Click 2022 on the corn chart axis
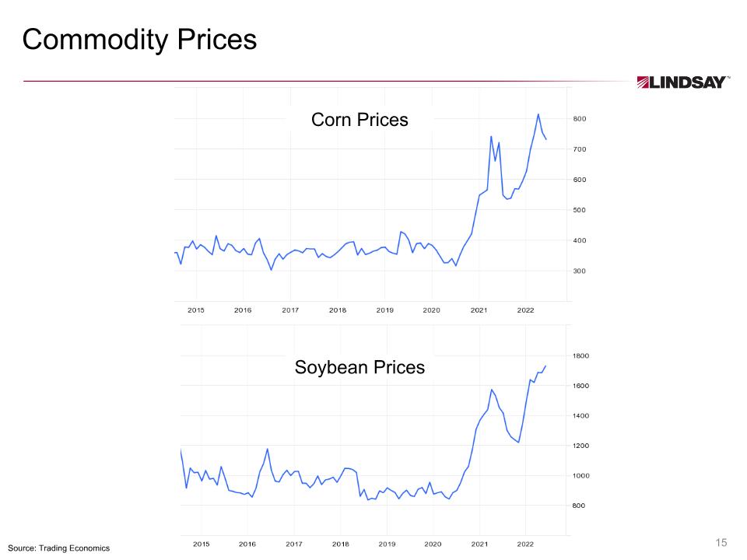This screenshot has width=747, height=560. pos(526,310)
